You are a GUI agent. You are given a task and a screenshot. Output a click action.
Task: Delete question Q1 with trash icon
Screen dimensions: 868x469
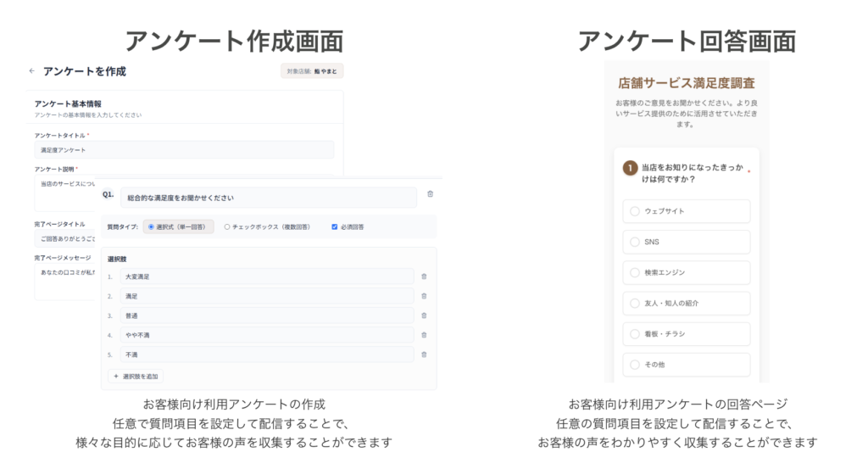click(430, 194)
